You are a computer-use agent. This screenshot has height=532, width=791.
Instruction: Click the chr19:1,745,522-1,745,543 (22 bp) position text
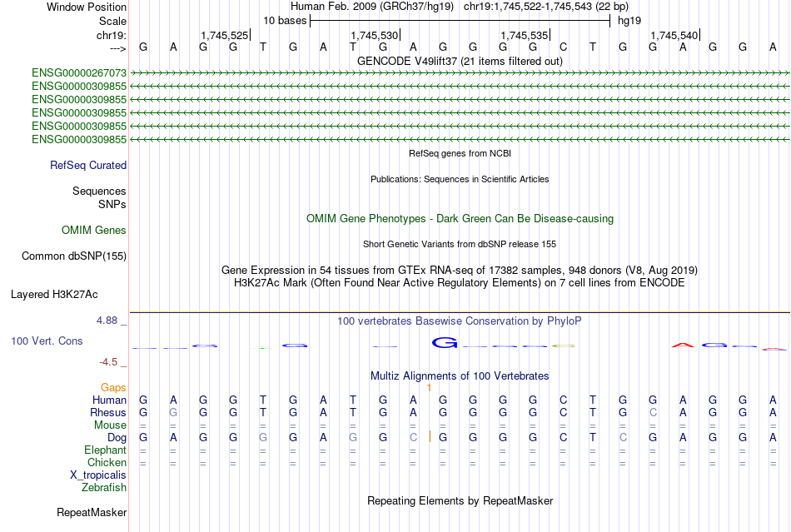pos(546,7)
